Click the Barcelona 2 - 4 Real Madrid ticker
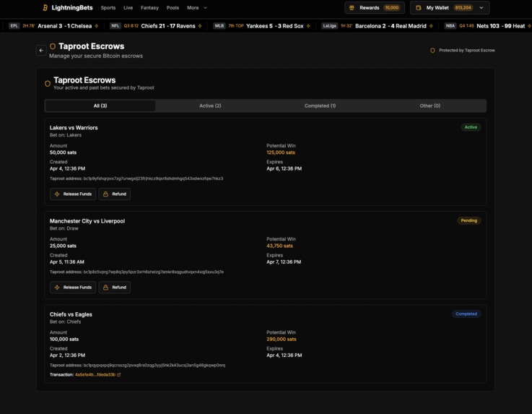 click(391, 26)
